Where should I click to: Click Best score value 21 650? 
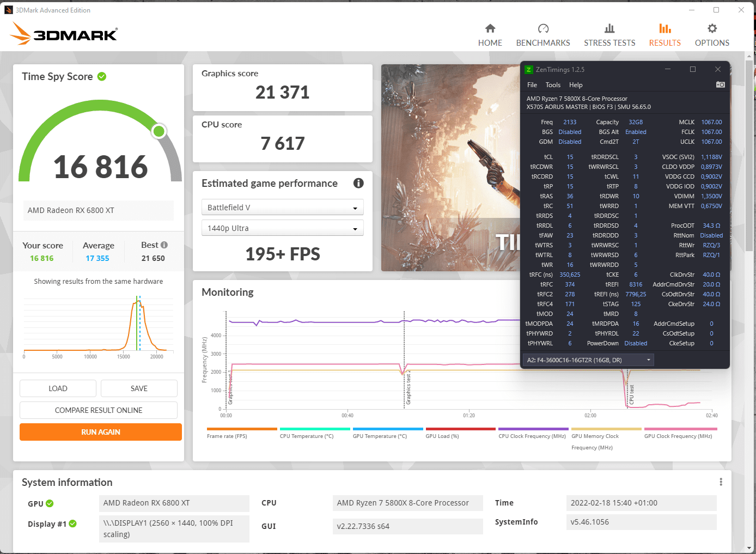153,258
